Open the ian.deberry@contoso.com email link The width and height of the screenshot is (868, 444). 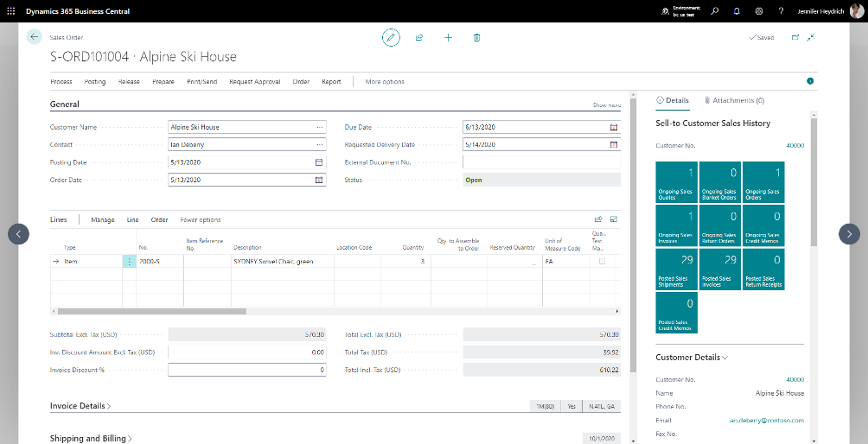pyautogui.click(x=766, y=420)
